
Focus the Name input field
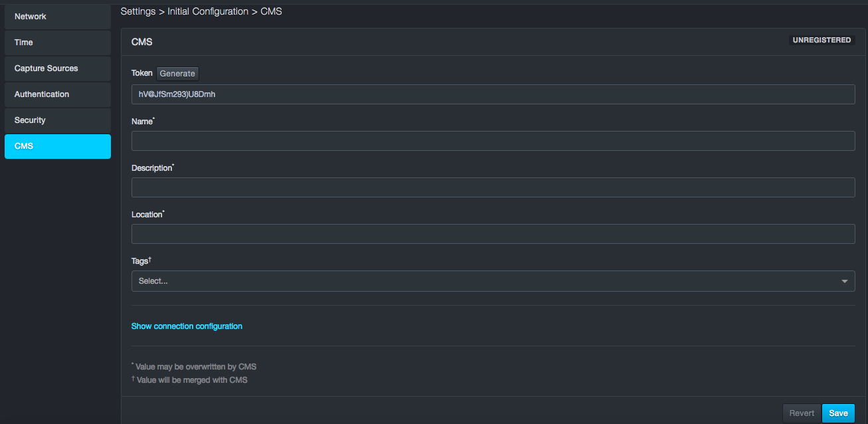[x=493, y=141]
